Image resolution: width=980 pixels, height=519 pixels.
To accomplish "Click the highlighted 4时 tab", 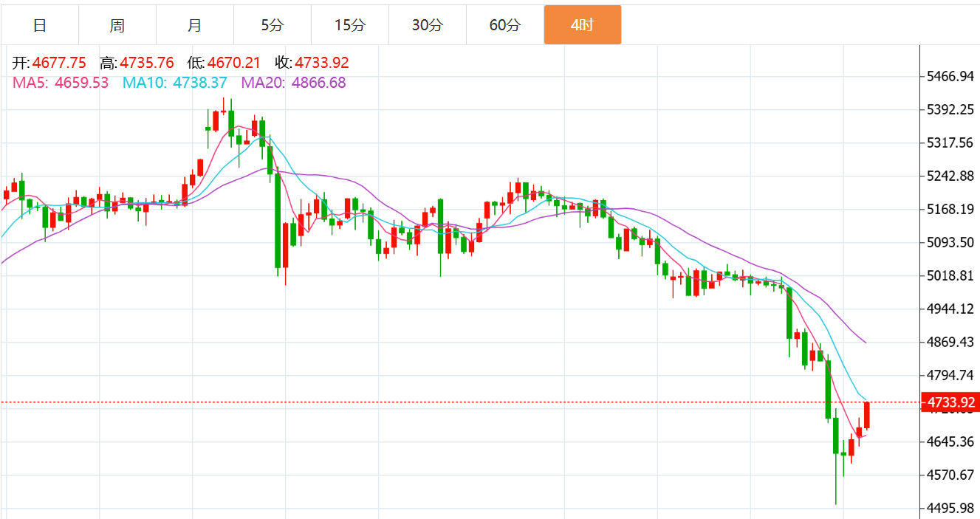I will pos(582,25).
